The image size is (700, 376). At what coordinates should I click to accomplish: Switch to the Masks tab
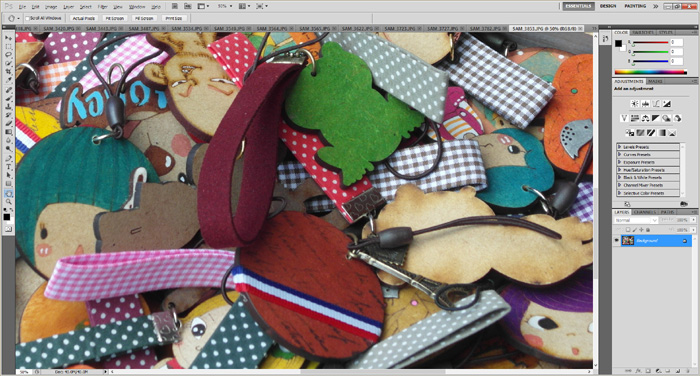click(655, 81)
